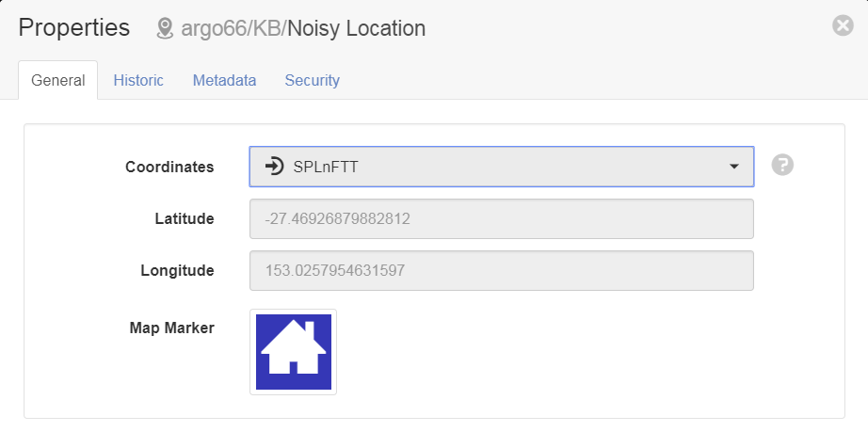Select the General tab
868x432 pixels.
point(58,80)
